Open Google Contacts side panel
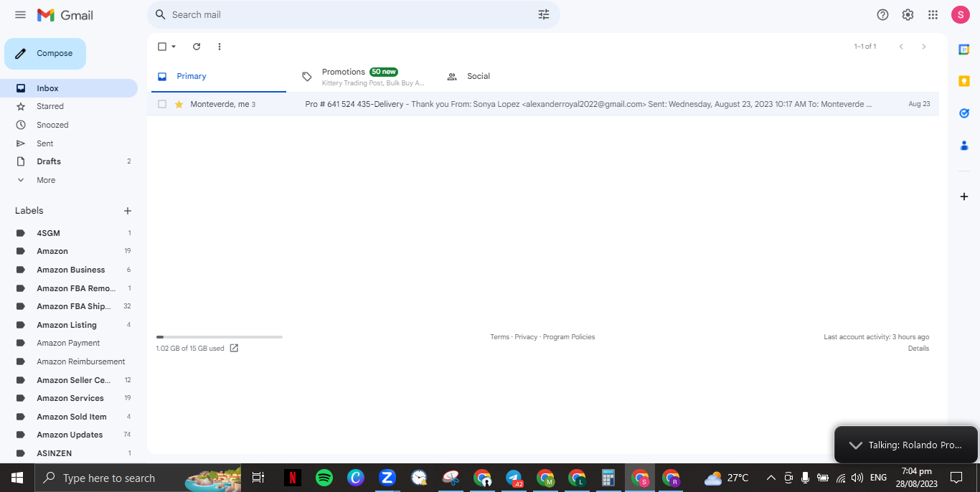 [x=964, y=146]
